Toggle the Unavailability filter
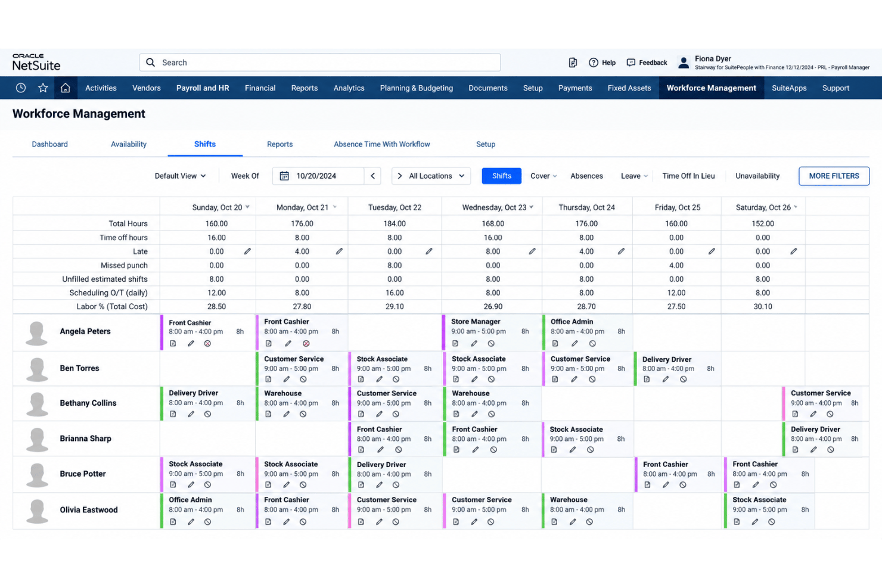Viewport: 882px width, 588px height. (757, 176)
